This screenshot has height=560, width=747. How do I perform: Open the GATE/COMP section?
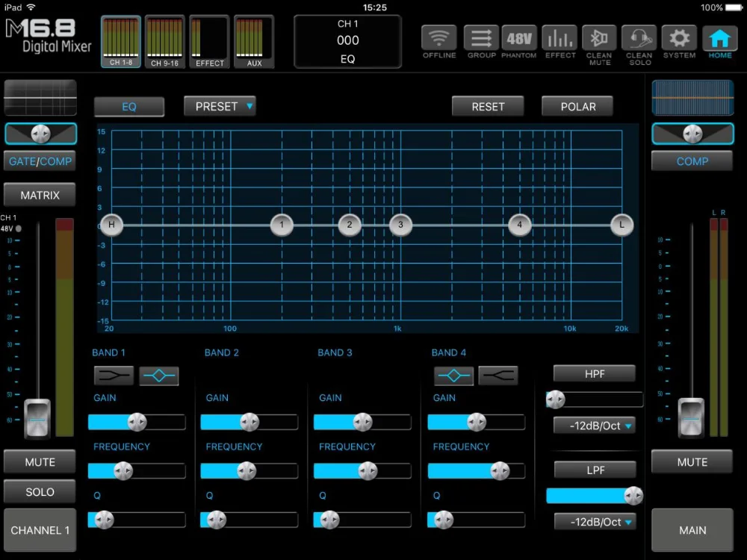click(x=40, y=161)
